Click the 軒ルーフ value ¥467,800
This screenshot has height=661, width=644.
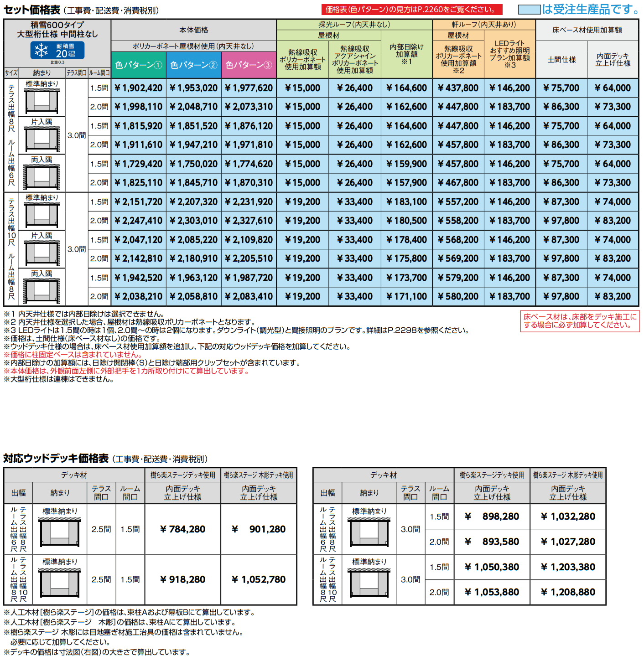click(x=458, y=183)
